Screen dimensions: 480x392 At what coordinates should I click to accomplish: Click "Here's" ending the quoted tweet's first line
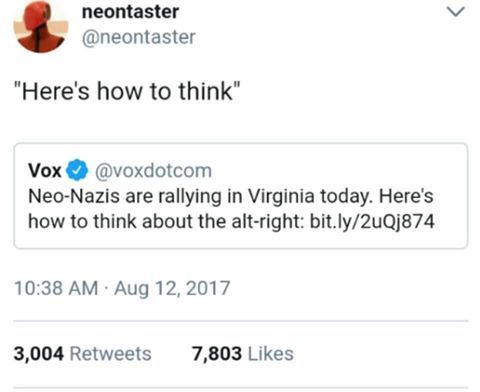406,196
